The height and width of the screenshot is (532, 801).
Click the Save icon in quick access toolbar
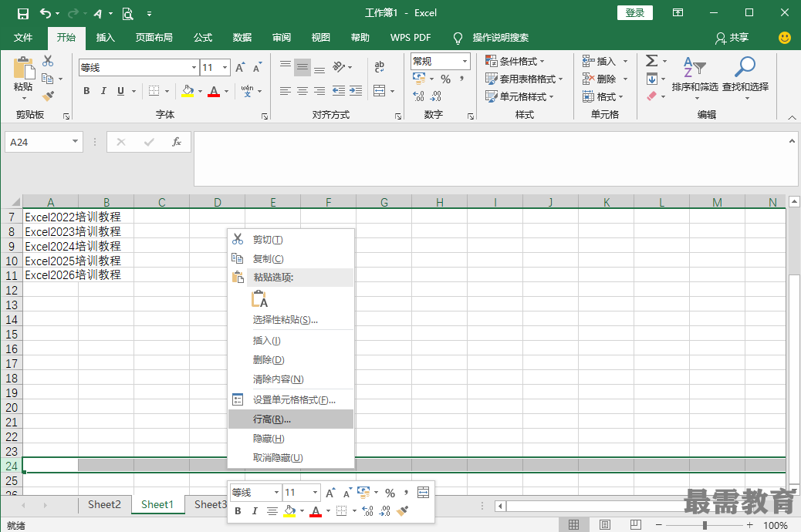pos(23,13)
